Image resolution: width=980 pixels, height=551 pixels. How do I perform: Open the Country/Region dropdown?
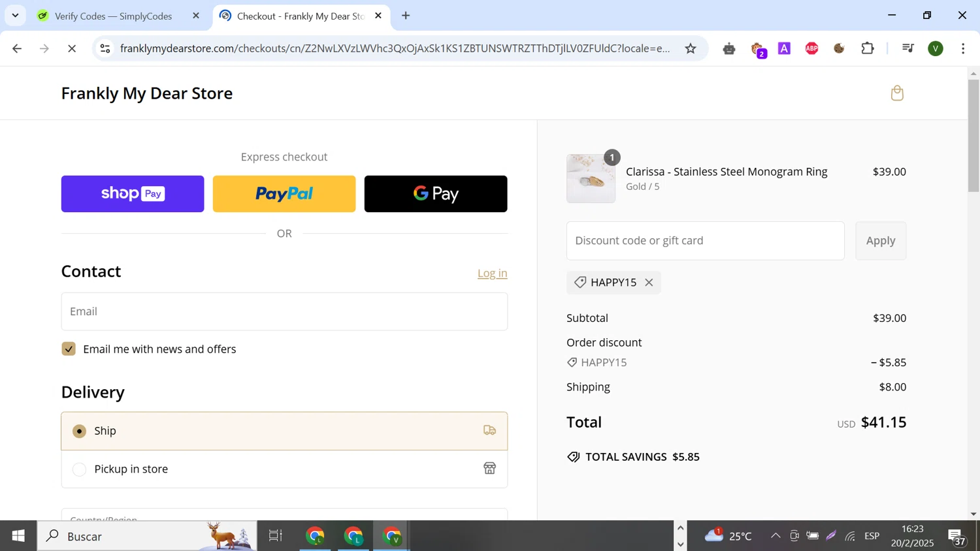pyautogui.click(x=284, y=514)
